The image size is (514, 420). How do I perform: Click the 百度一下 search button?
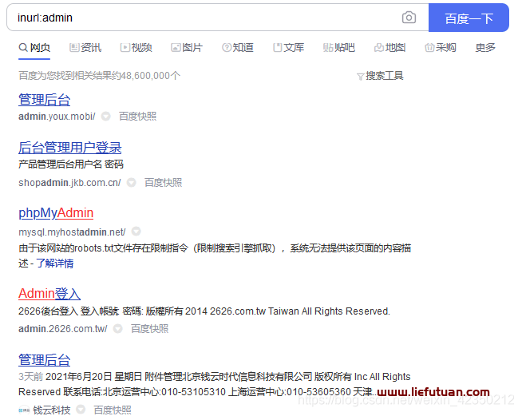469,18
